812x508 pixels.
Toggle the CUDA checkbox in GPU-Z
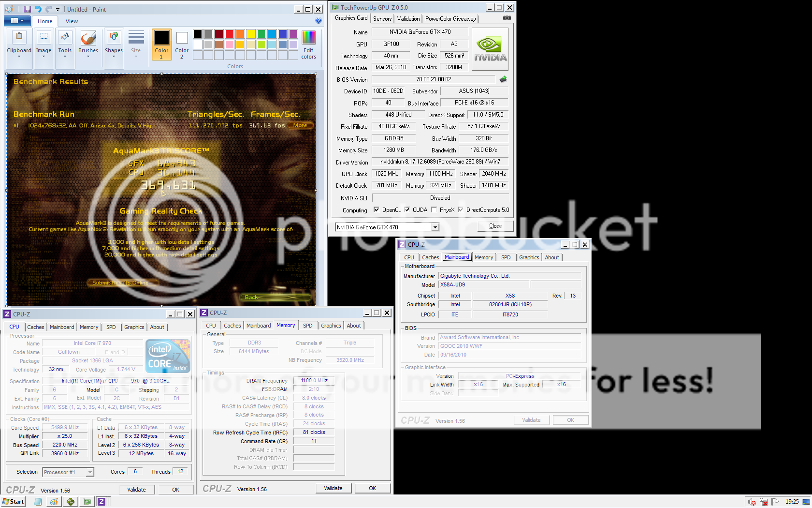407,210
